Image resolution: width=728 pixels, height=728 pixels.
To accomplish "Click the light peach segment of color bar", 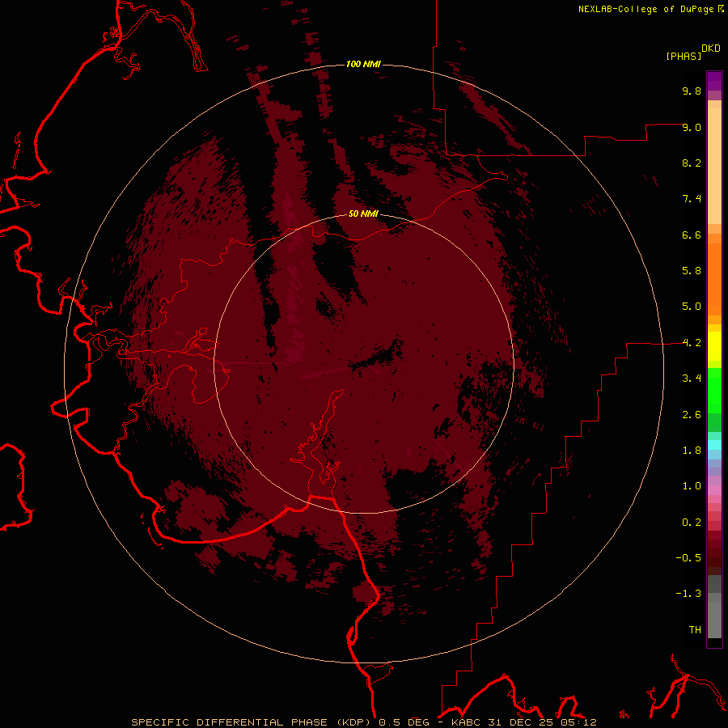I will [714, 166].
